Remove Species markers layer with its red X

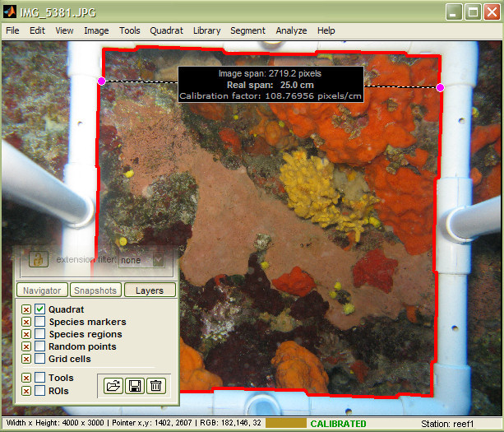coord(26,322)
